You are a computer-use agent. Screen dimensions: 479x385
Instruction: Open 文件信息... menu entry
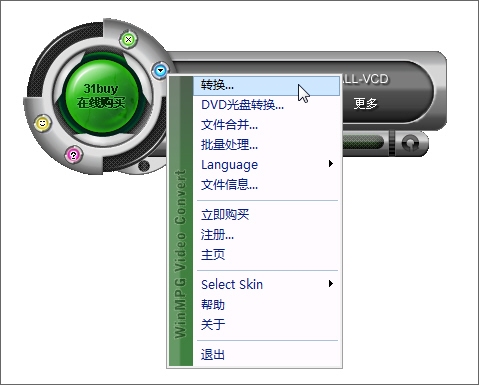pyautogui.click(x=267, y=184)
